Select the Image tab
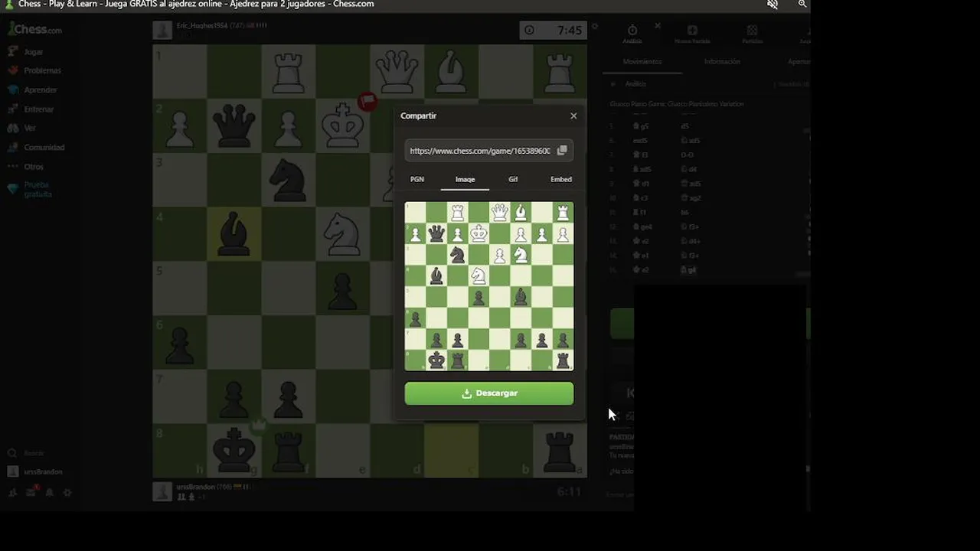The image size is (980, 551). 465,179
